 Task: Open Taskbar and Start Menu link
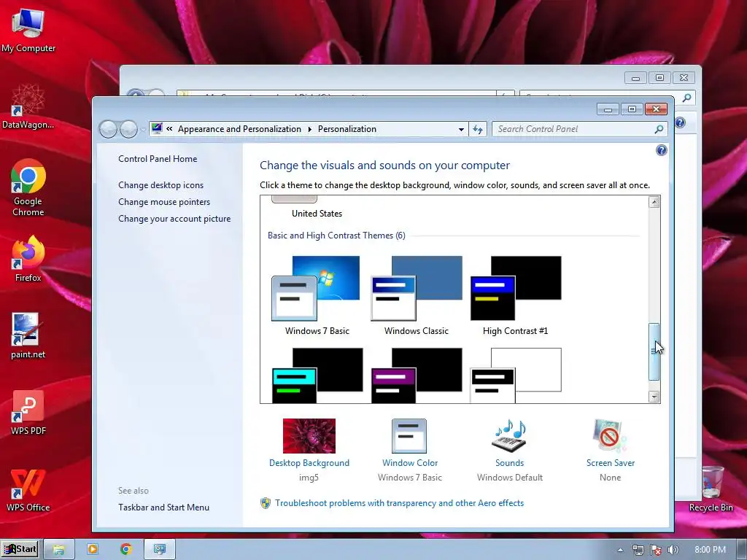tap(164, 507)
